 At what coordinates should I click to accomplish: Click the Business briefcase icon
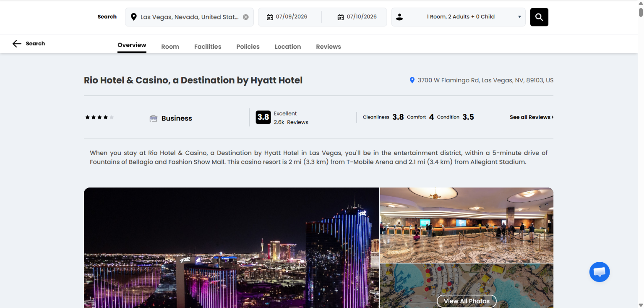(x=153, y=118)
